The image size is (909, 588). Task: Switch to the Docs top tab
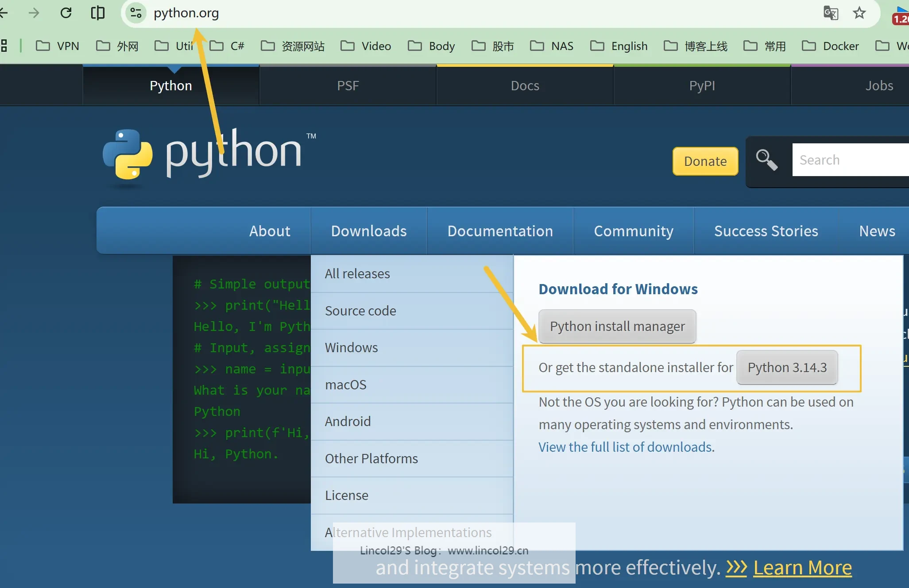point(525,85)
